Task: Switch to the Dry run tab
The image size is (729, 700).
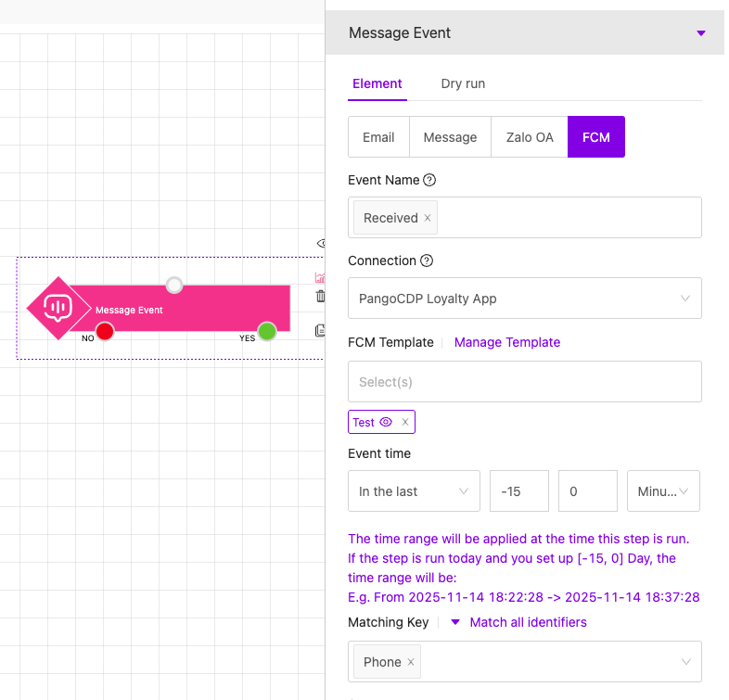Action: 463,83
